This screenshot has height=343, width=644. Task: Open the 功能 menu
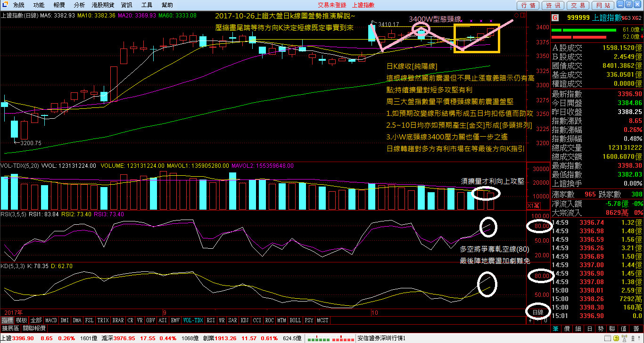[39, 5]
